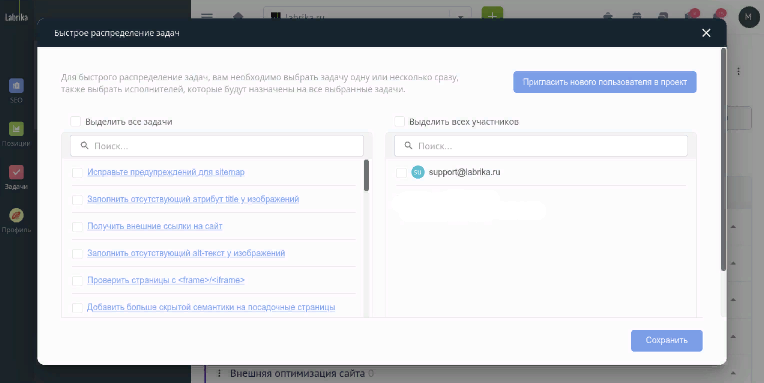
Task: Click the task list Поиск field
Action: coord(217,146)
